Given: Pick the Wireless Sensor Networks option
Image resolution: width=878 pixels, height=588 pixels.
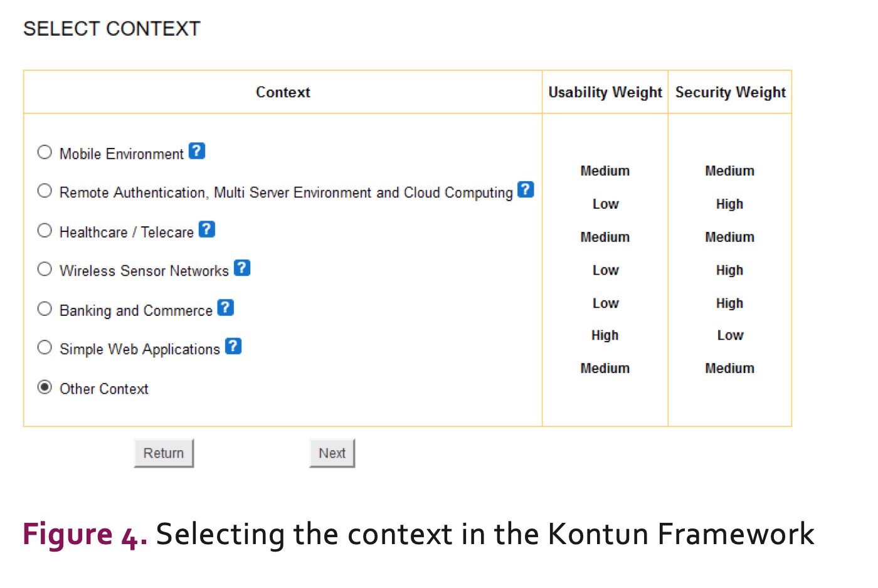Looking at the screenshot, I should coord(45,269).
